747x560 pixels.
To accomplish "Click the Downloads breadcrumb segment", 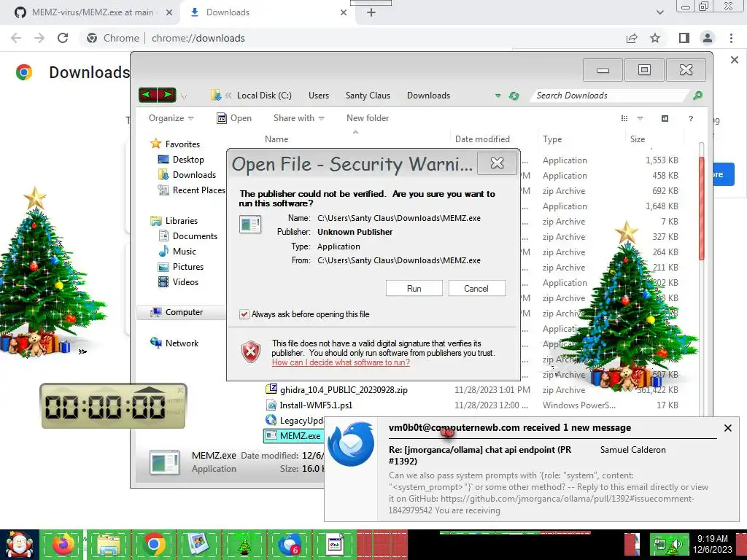I will pos(428,96).
